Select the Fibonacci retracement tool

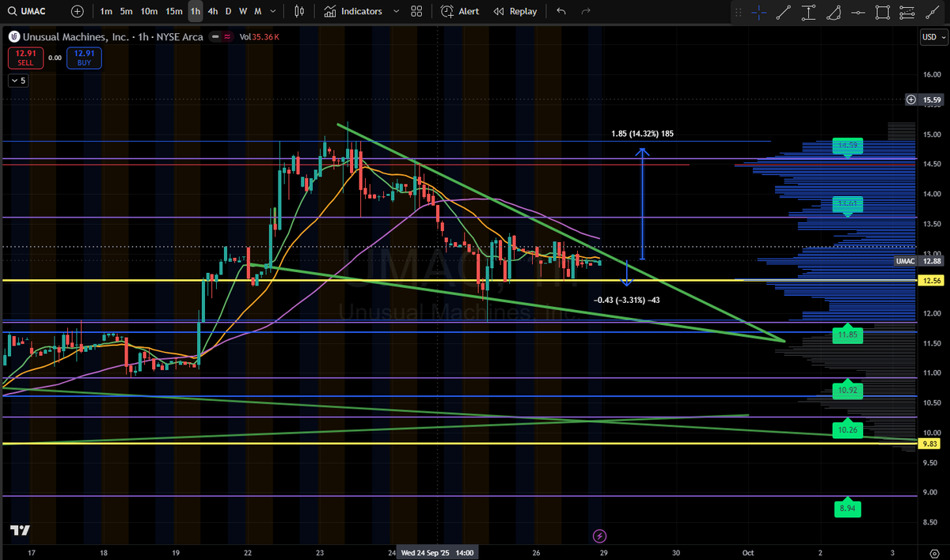click(x=907, y=12)
